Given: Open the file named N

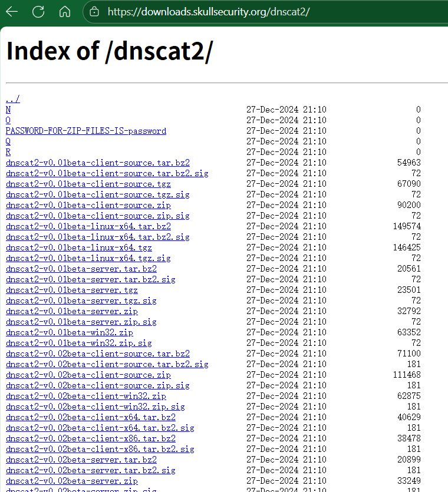Looking at the screenshot, I should [8, 110].
